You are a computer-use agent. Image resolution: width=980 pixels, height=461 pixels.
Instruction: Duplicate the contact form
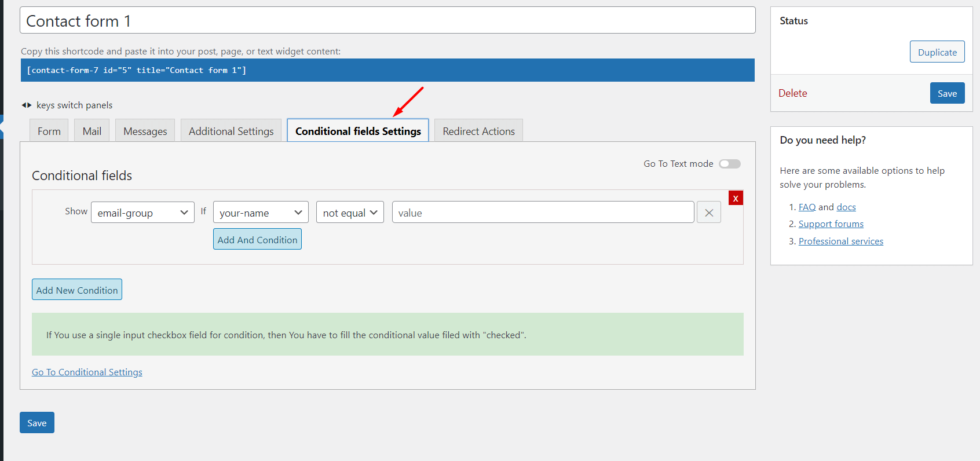coord(937,52)
